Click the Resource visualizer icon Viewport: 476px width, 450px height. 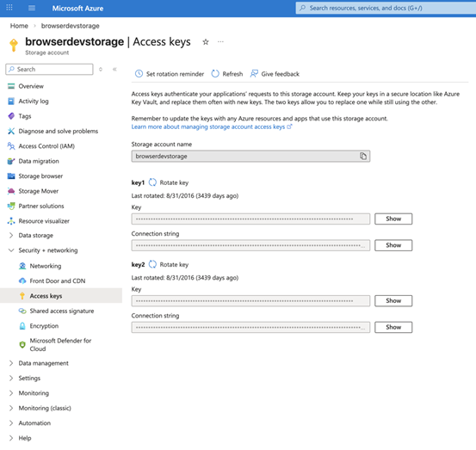[x=11, y=221]
